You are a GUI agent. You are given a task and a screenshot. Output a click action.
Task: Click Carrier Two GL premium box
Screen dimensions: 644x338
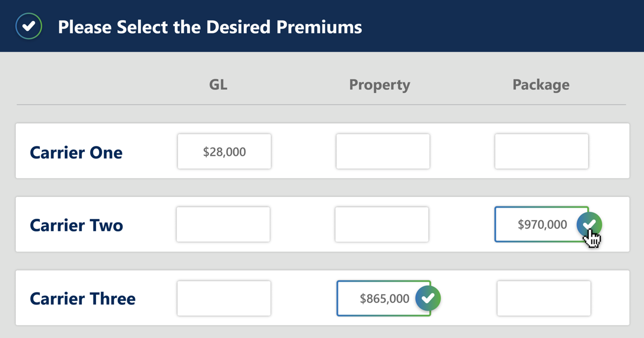tap(223, 225)
